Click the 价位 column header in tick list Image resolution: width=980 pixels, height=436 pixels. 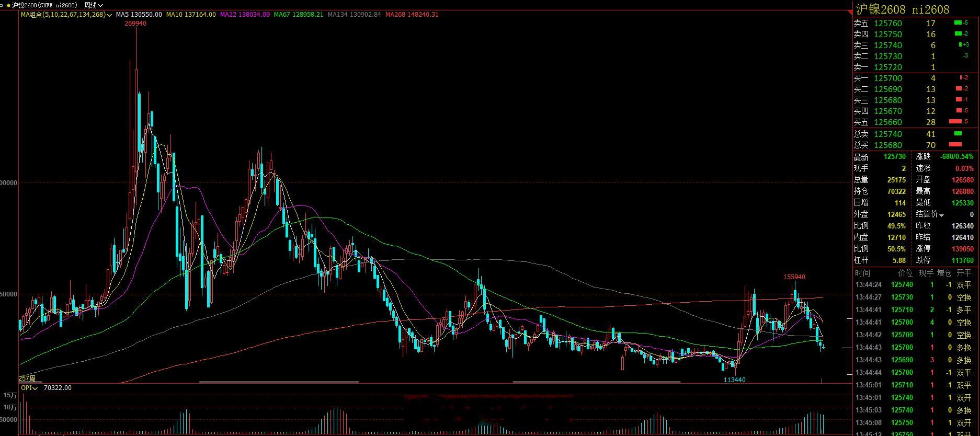(905, 273)
